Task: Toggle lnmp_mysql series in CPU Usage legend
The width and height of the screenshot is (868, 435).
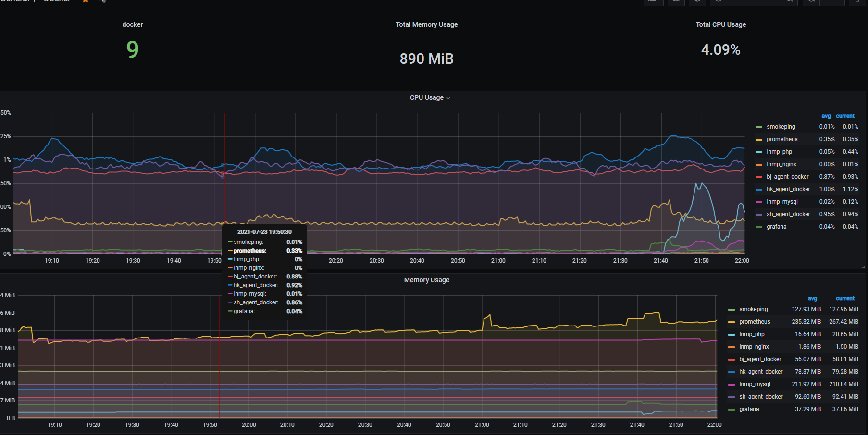Action: (782, 202)
